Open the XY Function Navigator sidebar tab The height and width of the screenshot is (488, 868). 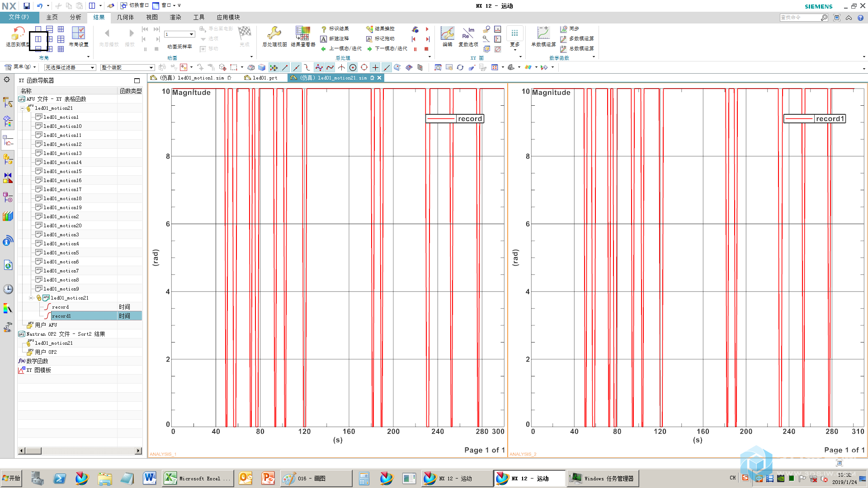[8, 141]
